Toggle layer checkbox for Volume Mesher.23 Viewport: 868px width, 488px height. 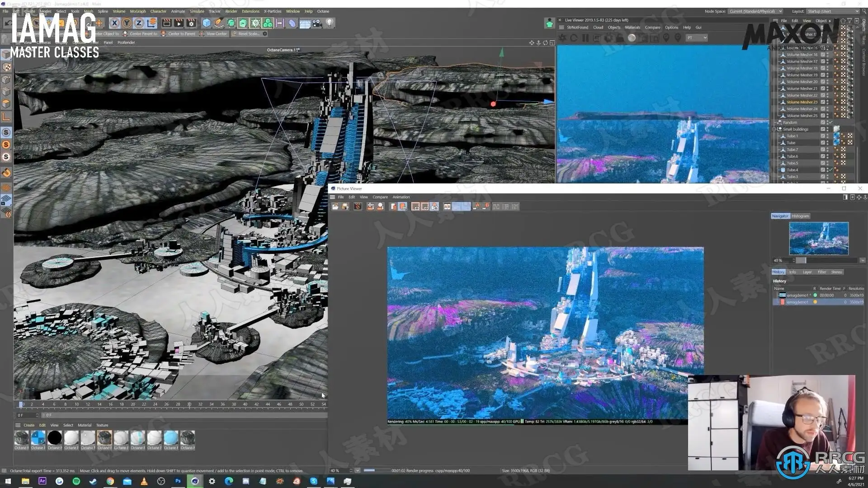click(823, 102)
